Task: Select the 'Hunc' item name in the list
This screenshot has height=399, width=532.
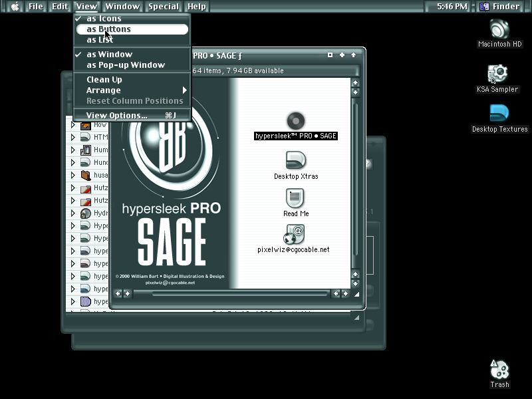Action: coord(101,162)
